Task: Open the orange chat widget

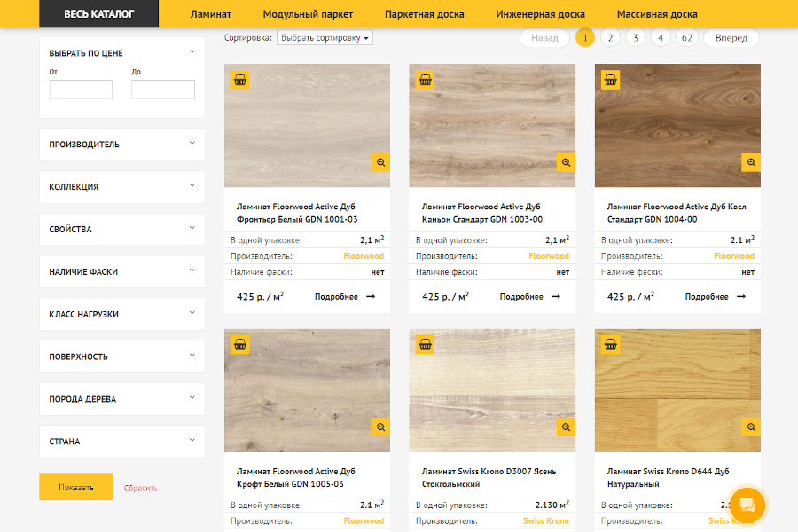Action: [747, 505]
